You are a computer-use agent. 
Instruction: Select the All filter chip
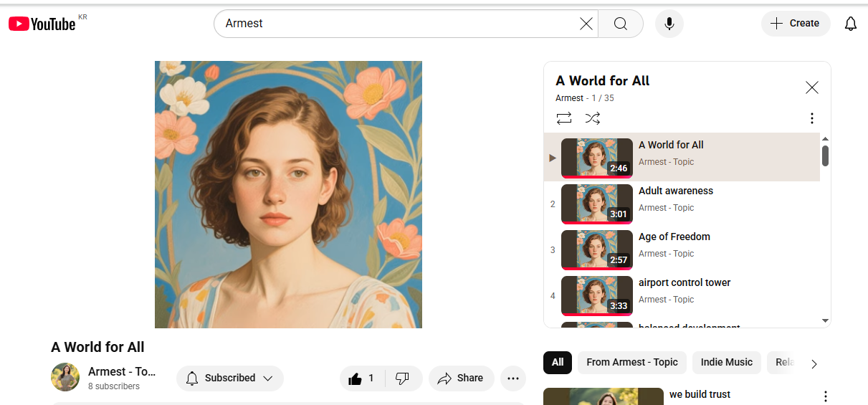coord(558,362)
